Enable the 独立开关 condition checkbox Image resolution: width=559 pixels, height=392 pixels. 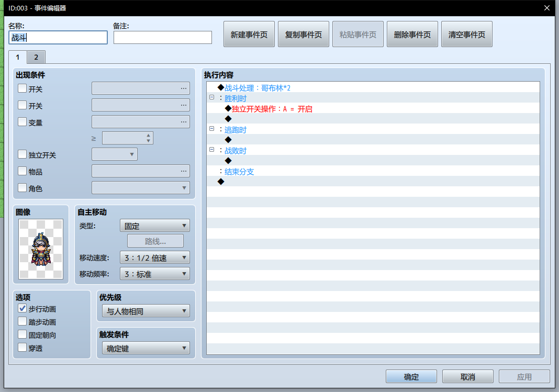pyautogui.click(x=22, y=154)
